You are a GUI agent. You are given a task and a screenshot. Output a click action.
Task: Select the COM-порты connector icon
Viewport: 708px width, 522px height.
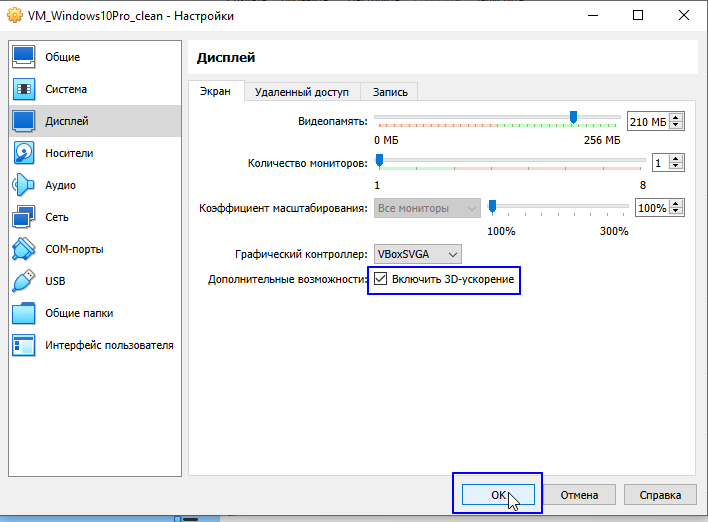coord(24,249)
